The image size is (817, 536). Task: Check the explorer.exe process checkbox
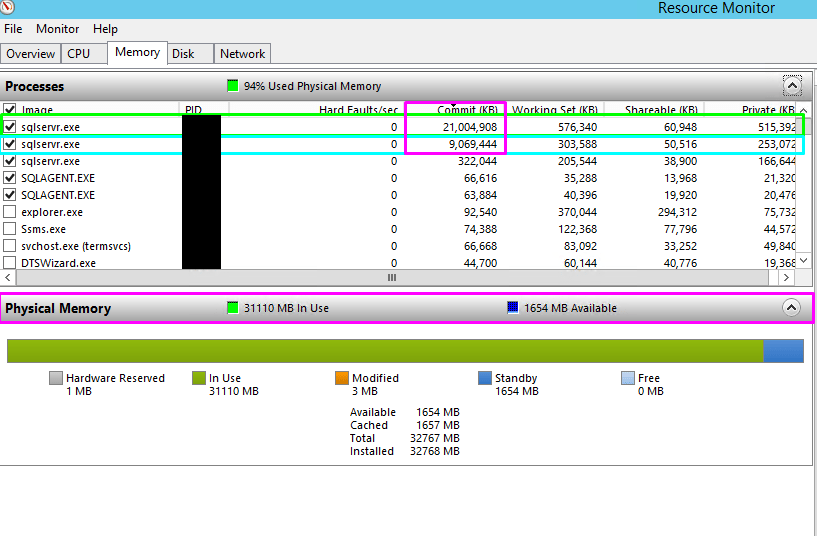[x=9, y=212]
